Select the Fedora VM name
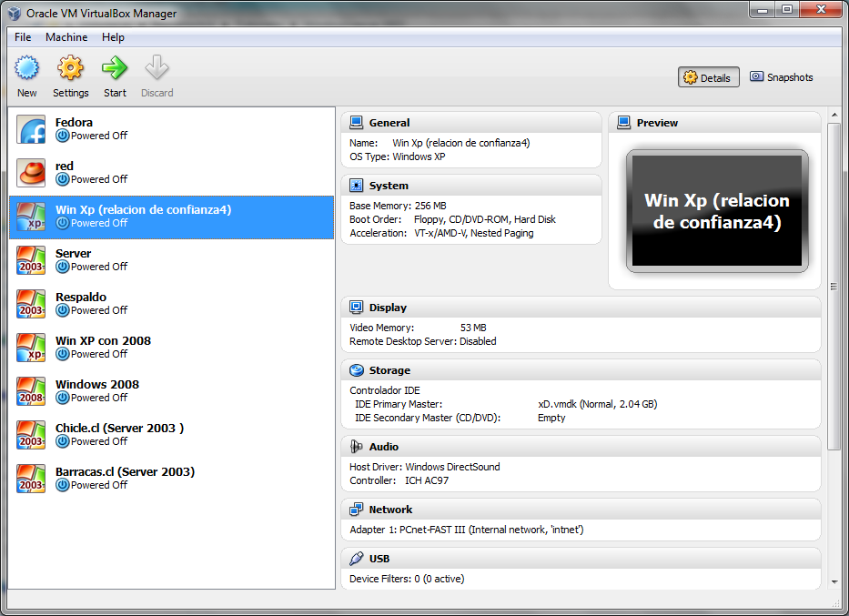The image size is (849, 616). point(74,122)
